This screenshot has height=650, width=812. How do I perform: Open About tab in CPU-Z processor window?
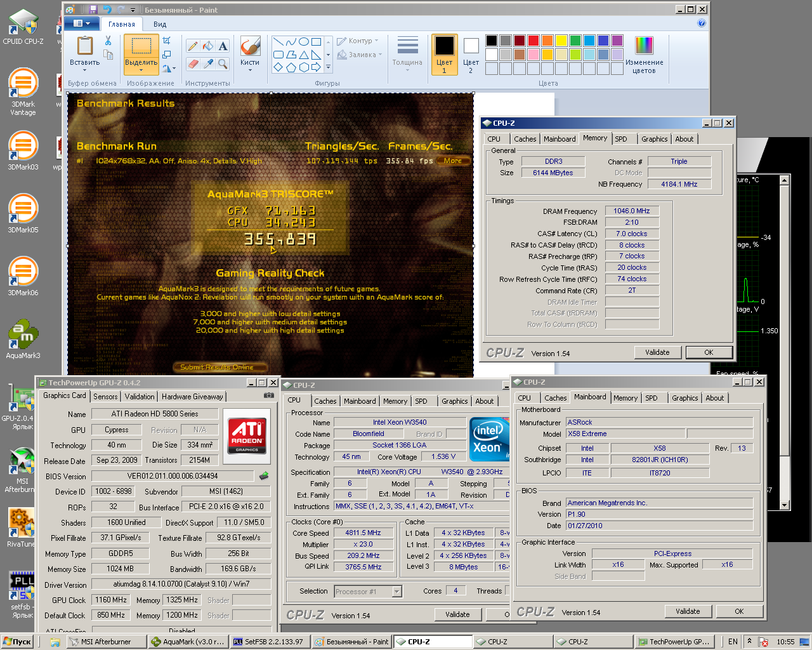[485, 401]
